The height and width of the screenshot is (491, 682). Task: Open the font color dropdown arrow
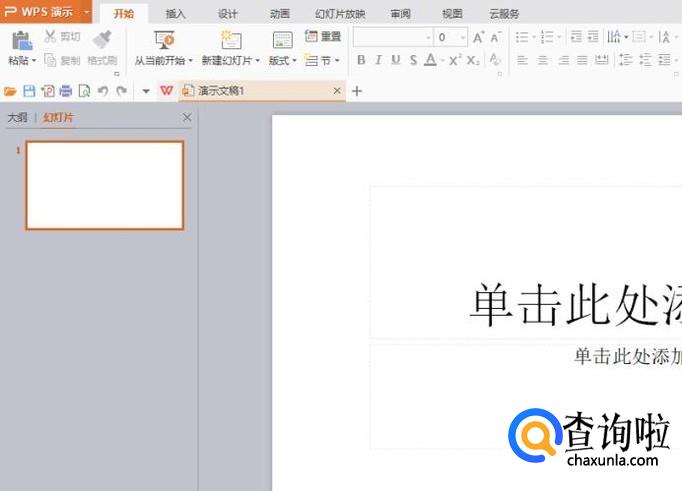(x=442, y=60)
